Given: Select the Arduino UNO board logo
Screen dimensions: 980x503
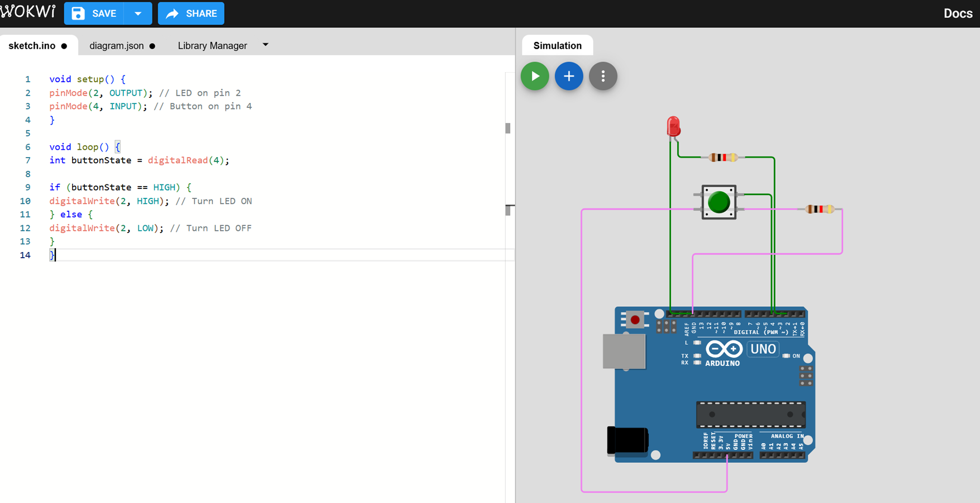Looking at the screenshot, I should pos(724,350).
